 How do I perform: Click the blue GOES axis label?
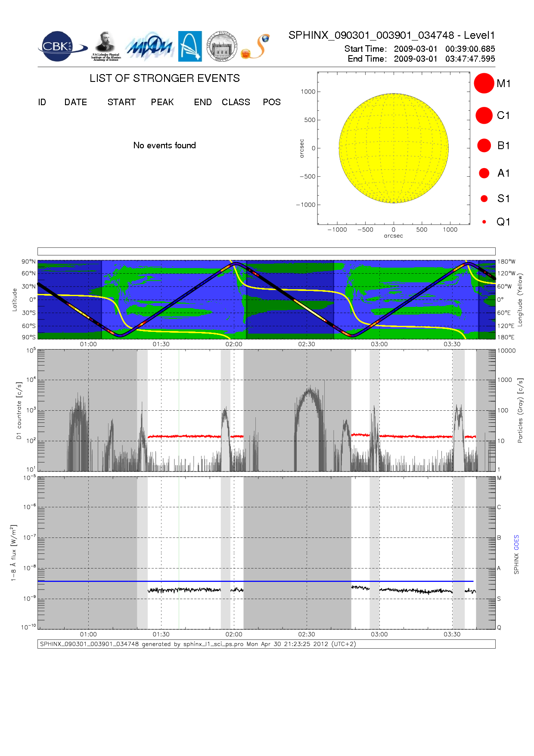click(x=516, y=542)
